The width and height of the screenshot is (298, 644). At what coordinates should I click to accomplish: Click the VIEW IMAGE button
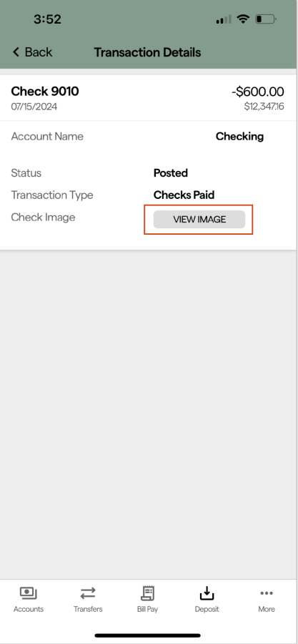[x=199, y=220]
